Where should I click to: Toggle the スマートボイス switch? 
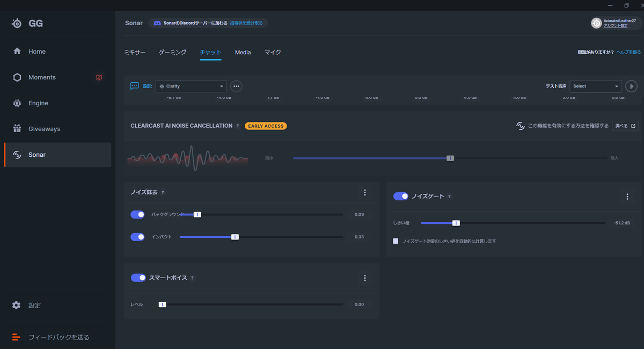138,278
